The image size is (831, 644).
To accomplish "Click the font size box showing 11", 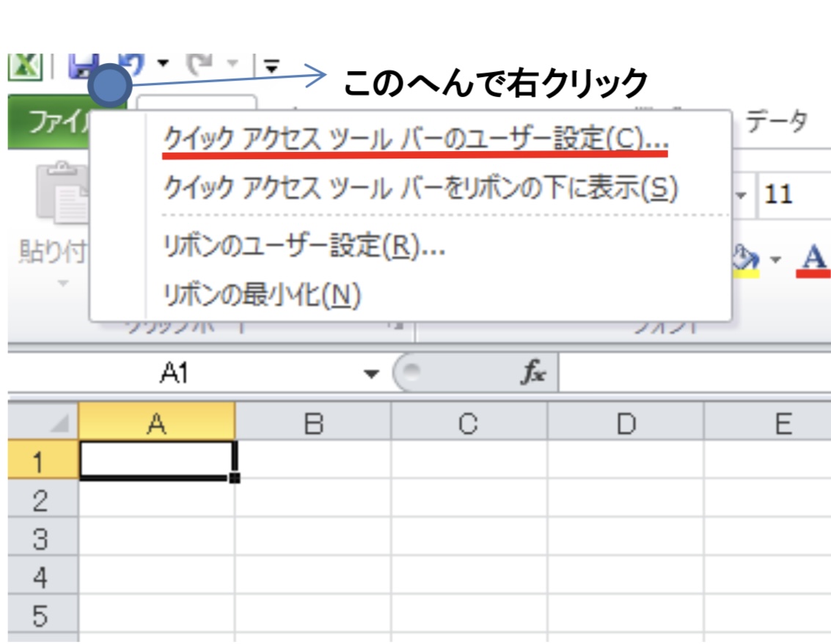I will [x=792, y=196].
